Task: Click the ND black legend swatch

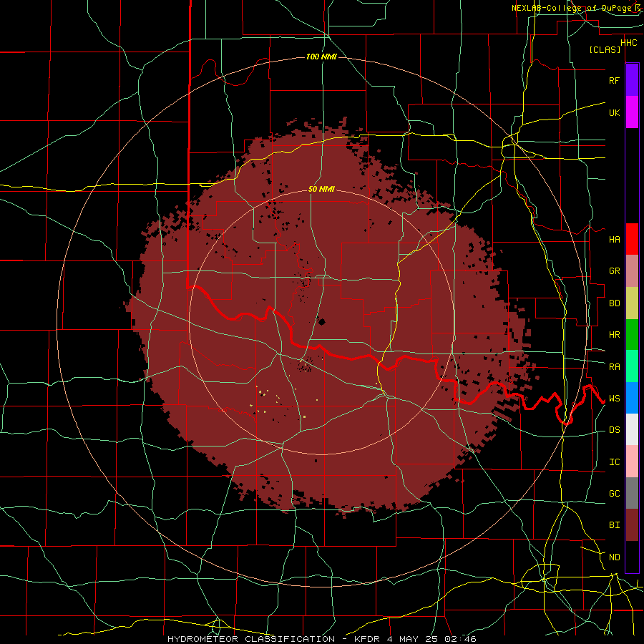Action: click(632, 557)
